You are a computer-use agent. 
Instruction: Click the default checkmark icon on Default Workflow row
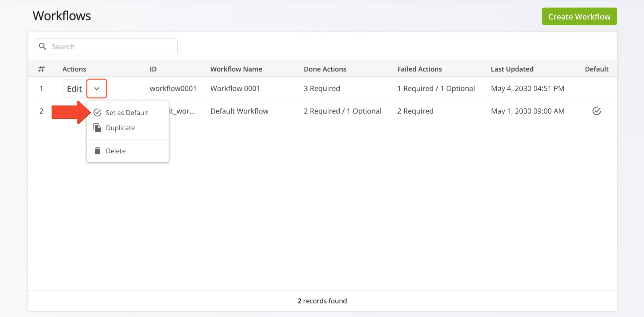tap(596, 111)
